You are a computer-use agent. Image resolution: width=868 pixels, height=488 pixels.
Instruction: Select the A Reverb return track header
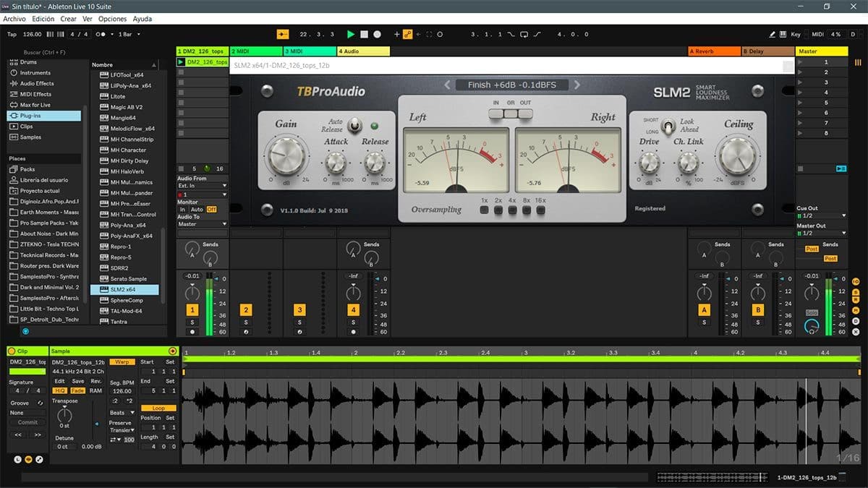tap(715, 51)
